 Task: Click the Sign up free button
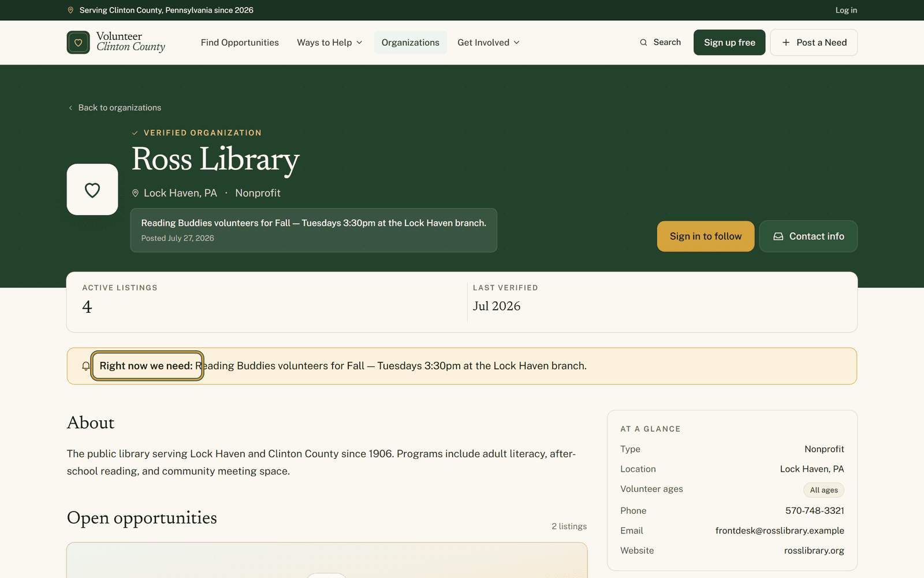(x=729, y=43)
